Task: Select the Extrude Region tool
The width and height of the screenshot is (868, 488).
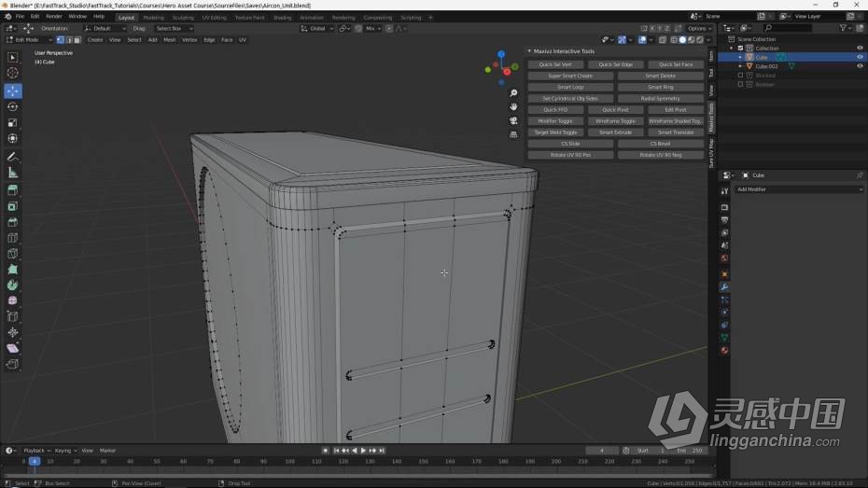Action: point(13,190)
